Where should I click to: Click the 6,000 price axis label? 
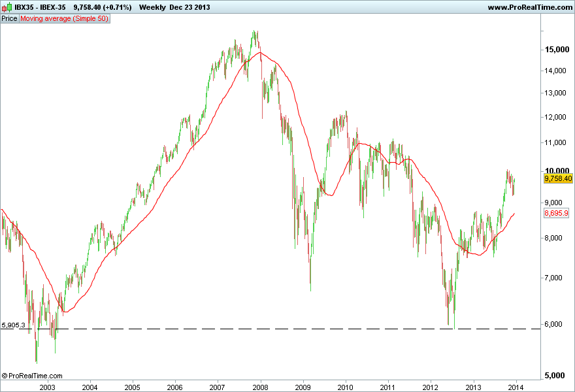click(553, 324)
